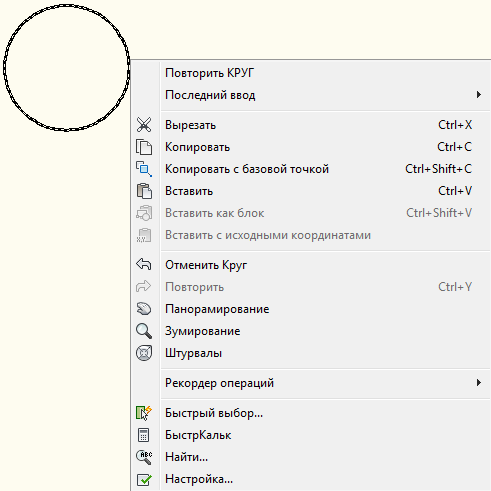491x491 pixels.
Task: Expand the Последний ввод submenu arrow
Action: [x=479, y=95]
